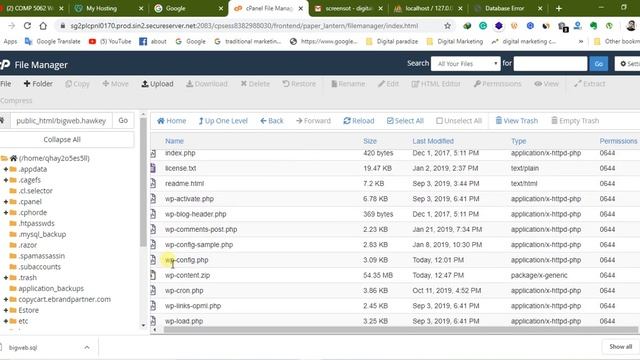640x360 pixels.
Task: Click the Copy toolbar button
Action: (77, 84)
